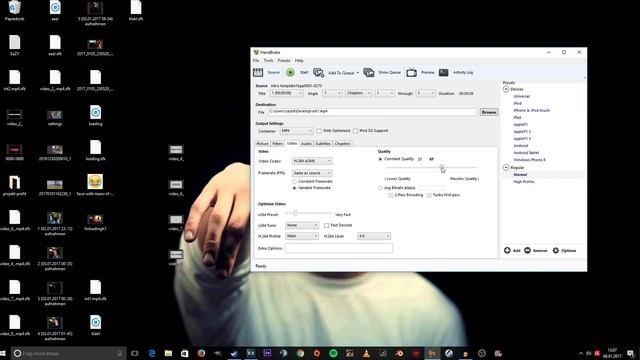Open the H.264 Profile dropdown
This screenshot has width=640, height=360.
302,236
